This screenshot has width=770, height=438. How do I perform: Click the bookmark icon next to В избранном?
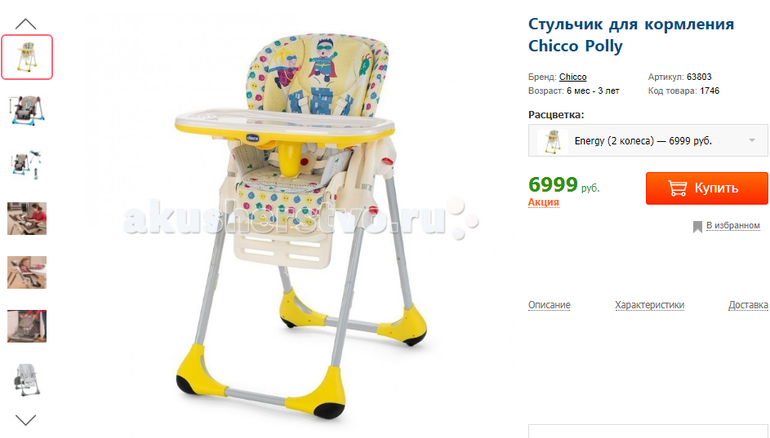coord(697,226)
